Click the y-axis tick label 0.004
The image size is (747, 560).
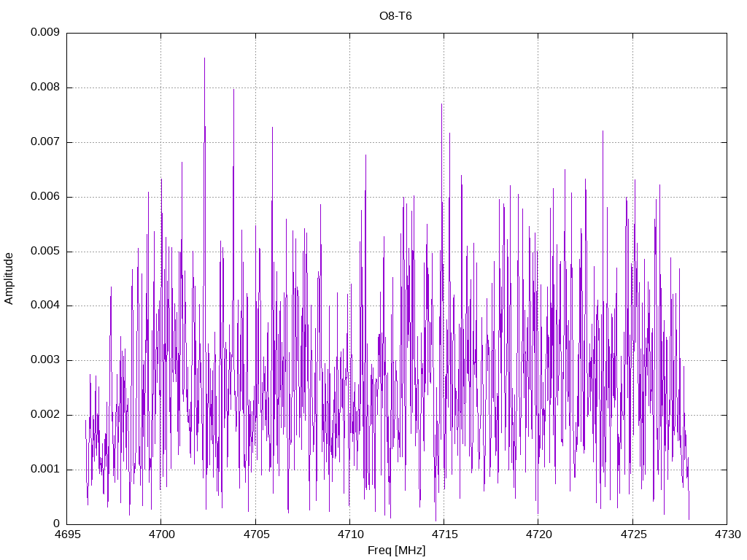click(45, 306)
